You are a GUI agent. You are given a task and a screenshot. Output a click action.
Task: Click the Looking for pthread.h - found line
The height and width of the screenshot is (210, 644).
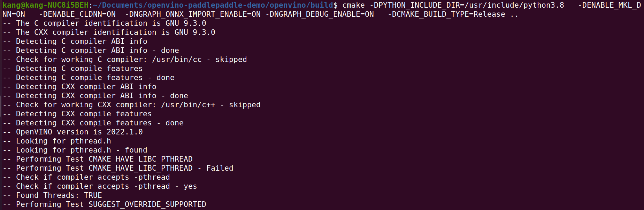(75, 150)
